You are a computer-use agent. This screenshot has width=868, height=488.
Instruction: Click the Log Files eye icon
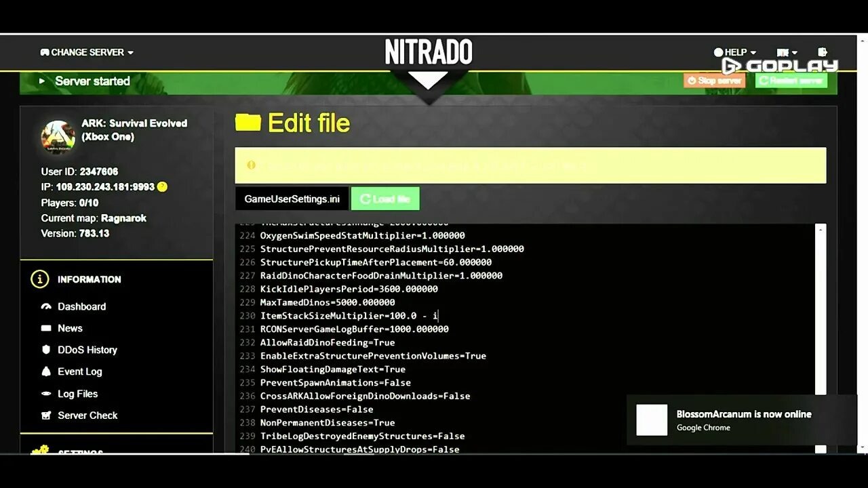pos(46,394)
